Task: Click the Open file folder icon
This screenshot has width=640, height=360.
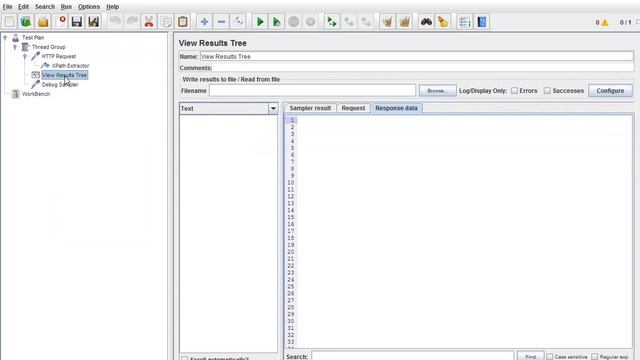Action: [x=43, y=22]
